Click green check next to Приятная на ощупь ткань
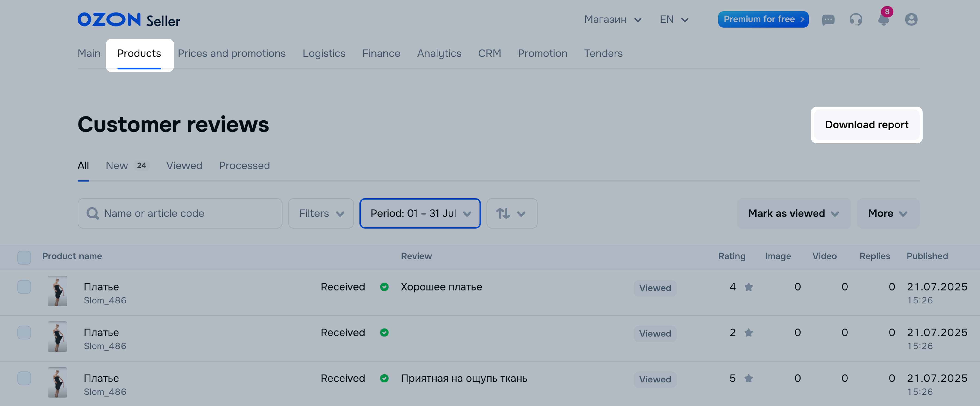 [384, 378]
